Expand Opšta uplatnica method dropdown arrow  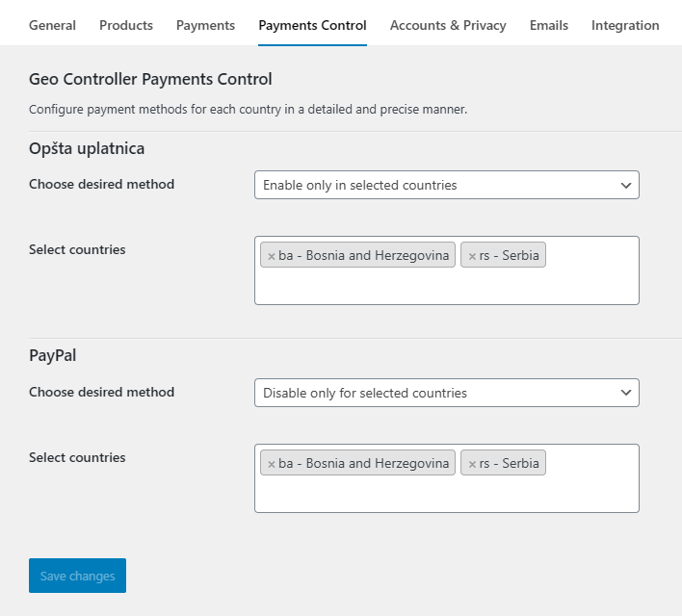pyautogui.click(x=626, y=185)
